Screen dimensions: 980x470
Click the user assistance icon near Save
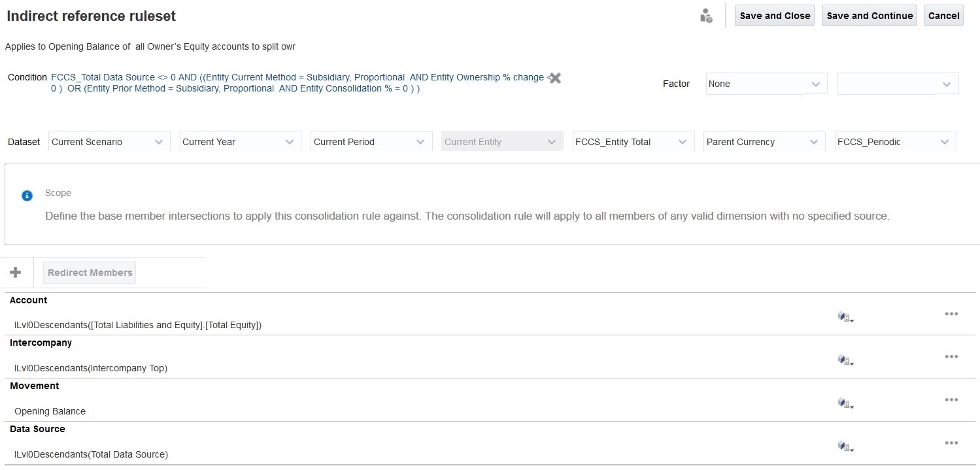(706, 16)
